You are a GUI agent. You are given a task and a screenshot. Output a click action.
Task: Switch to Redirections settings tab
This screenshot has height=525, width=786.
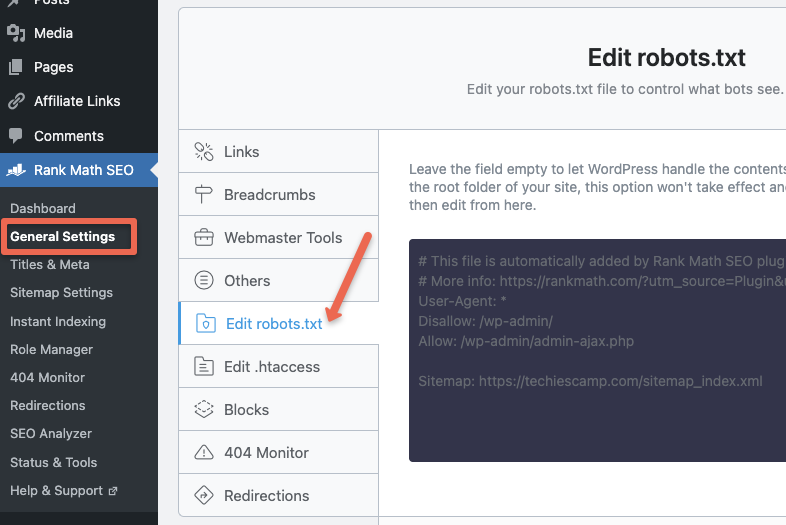coord(279,495)
